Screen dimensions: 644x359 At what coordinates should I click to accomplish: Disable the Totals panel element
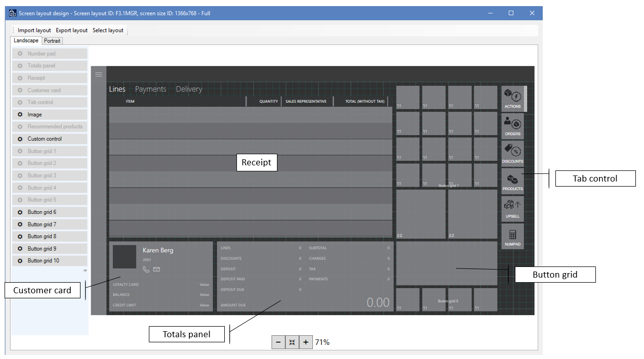click(49, 65)
